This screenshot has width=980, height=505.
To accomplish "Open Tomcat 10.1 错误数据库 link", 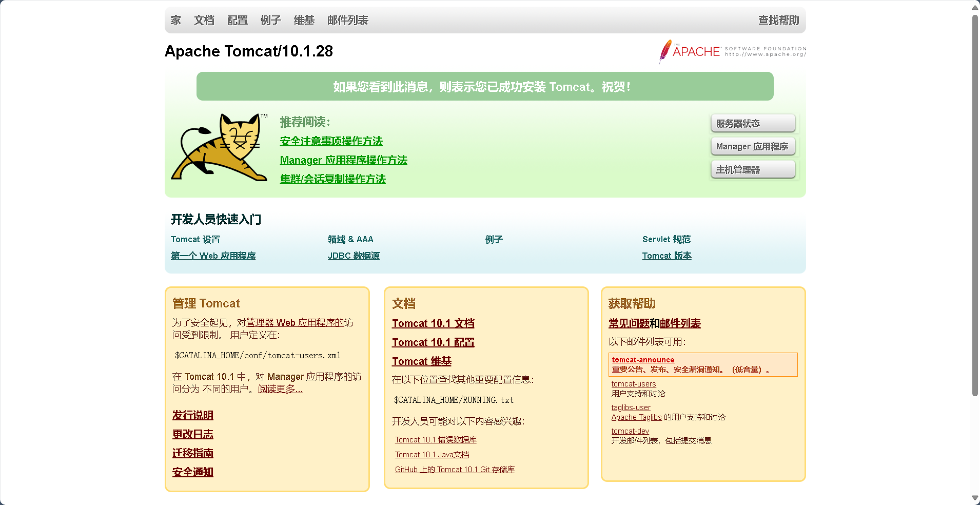I will coord(436,440).
